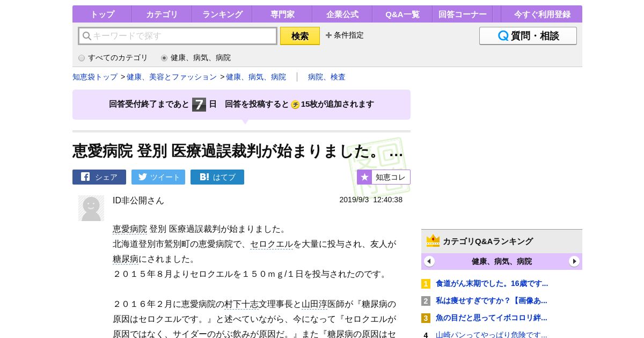Open rank 4 question 山崎パンってやっぱり危険
This screenshot has width=644, height=338.
[x=492, y=335]
